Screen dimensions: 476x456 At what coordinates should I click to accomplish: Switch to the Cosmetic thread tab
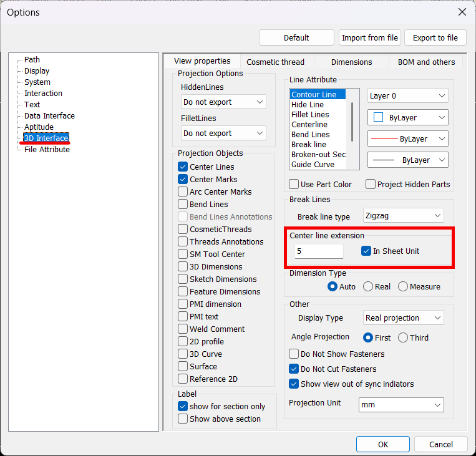tap(275, 62)
